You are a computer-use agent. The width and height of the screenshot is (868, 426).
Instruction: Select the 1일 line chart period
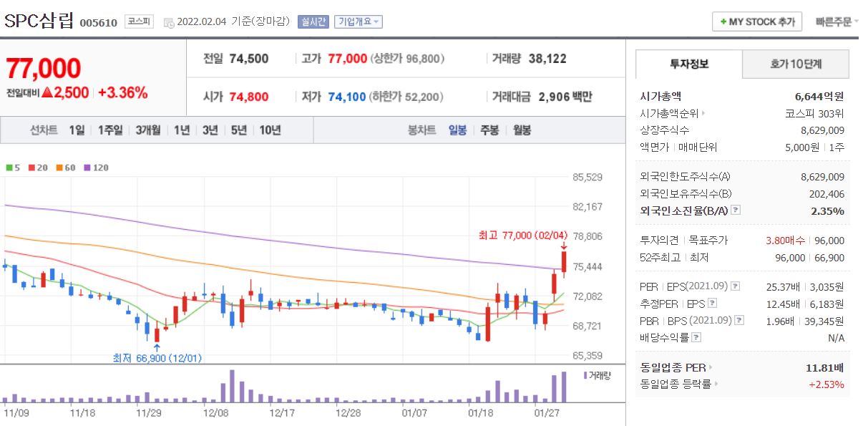tap(77, 130)
